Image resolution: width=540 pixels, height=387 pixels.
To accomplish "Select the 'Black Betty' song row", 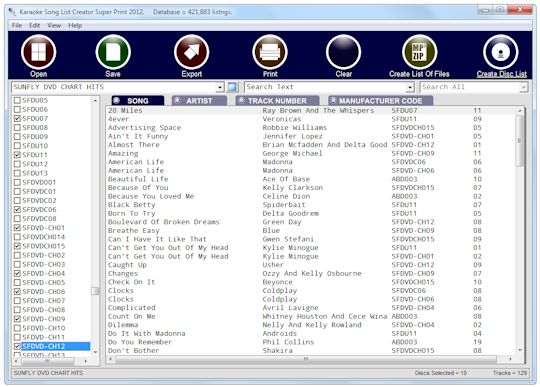I will [311, 205].
